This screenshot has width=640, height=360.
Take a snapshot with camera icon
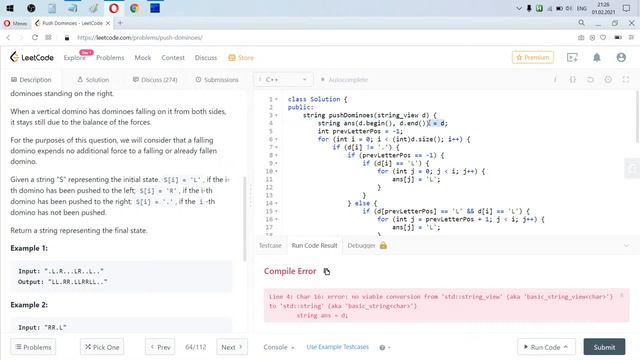coord(581,38)
